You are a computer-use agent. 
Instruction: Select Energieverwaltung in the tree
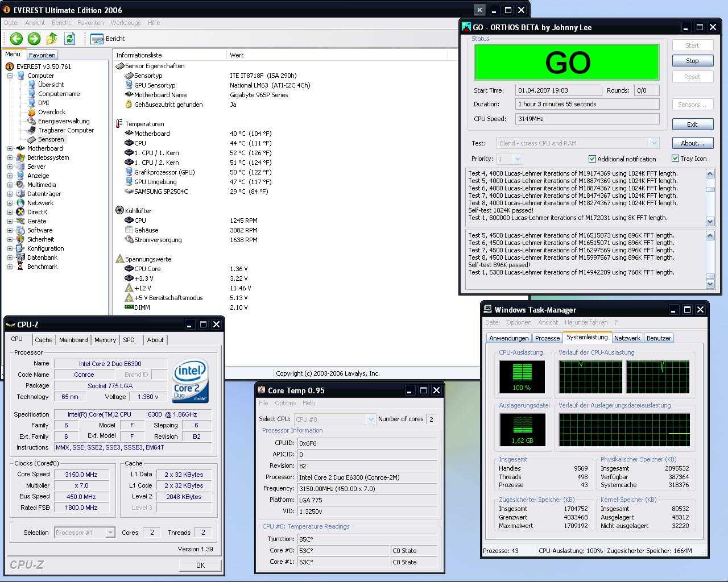point(64,121)
